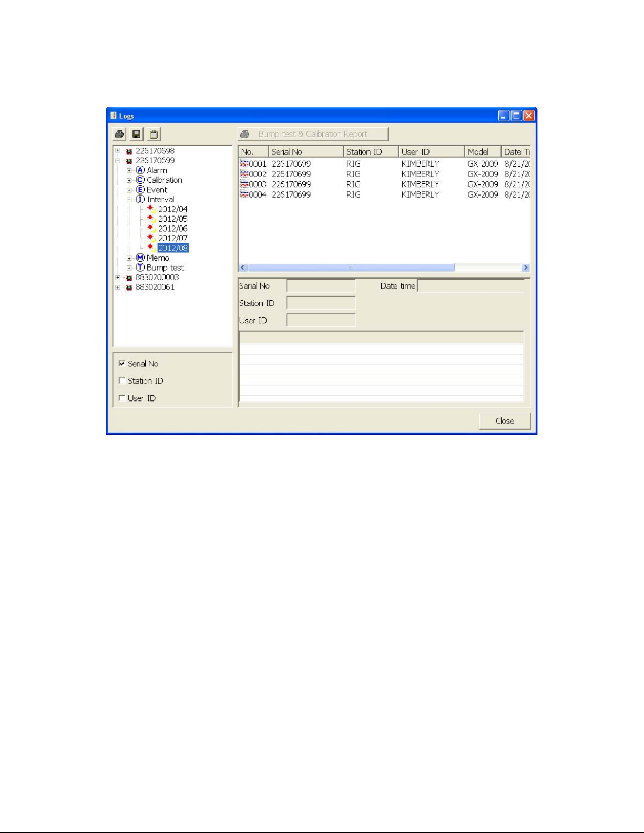
Task: Select log row 0003
Action: (x=384, y=184)
